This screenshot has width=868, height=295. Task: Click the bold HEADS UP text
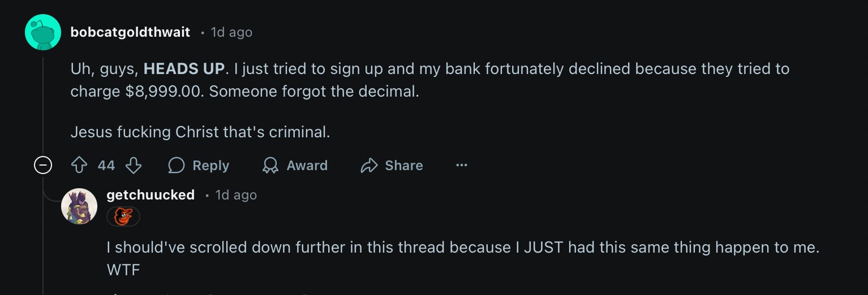(x=184, y=69)
